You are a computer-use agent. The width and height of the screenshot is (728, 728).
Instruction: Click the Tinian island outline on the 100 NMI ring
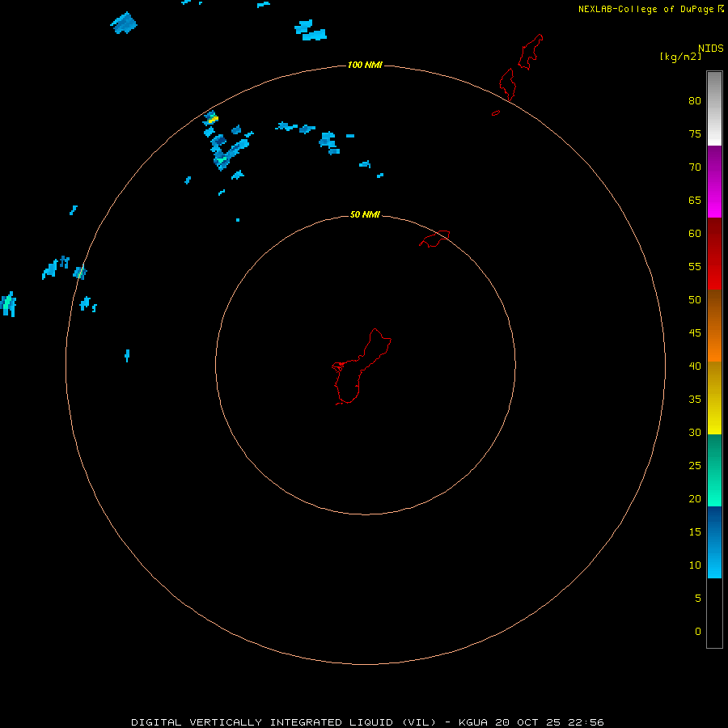tap(507, 84)
